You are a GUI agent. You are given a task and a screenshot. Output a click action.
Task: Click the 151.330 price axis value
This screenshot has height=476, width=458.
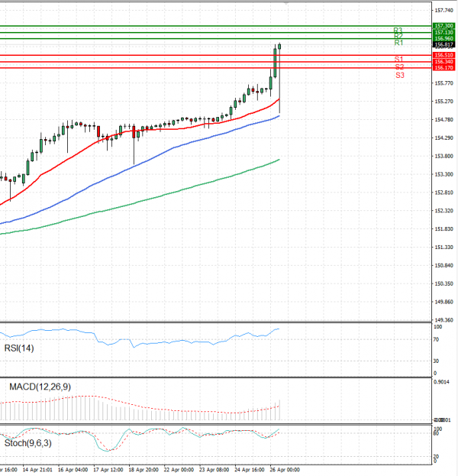[443, 247]
